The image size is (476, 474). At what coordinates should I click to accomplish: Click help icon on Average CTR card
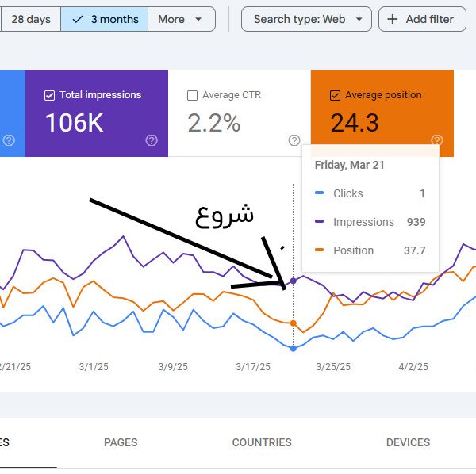pos(294,140)
